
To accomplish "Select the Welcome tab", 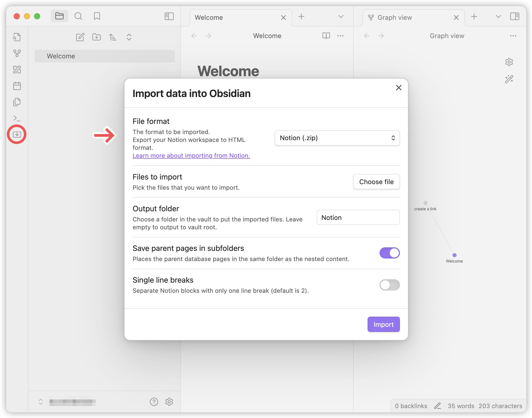I will [241, 18].
